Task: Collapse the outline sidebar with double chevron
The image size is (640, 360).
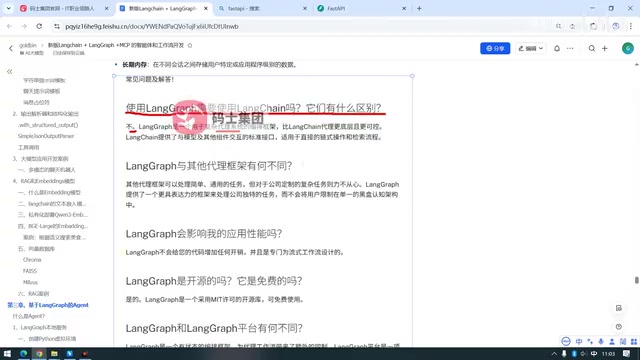Action: tap(9, 71)
